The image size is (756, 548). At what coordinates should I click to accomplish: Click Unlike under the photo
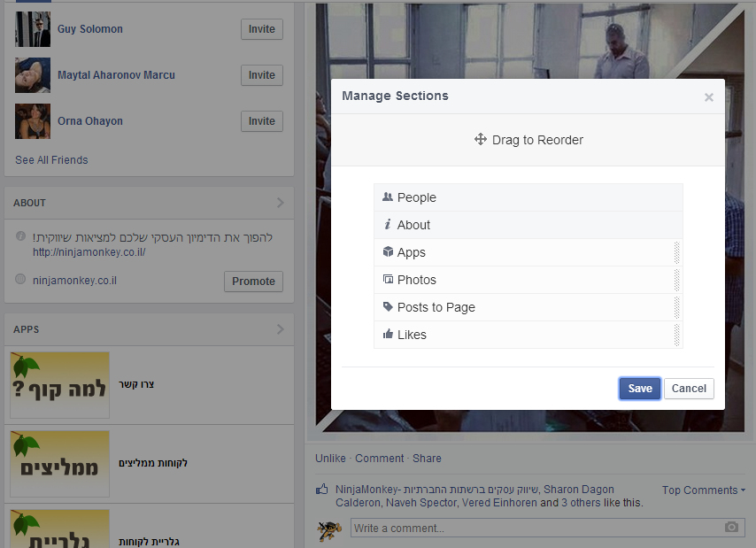pos(331,459)
